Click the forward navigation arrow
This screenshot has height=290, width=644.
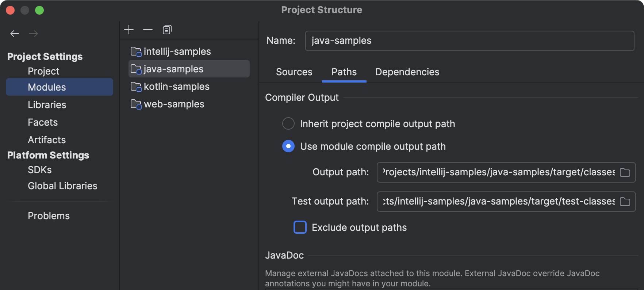(34, 34)
